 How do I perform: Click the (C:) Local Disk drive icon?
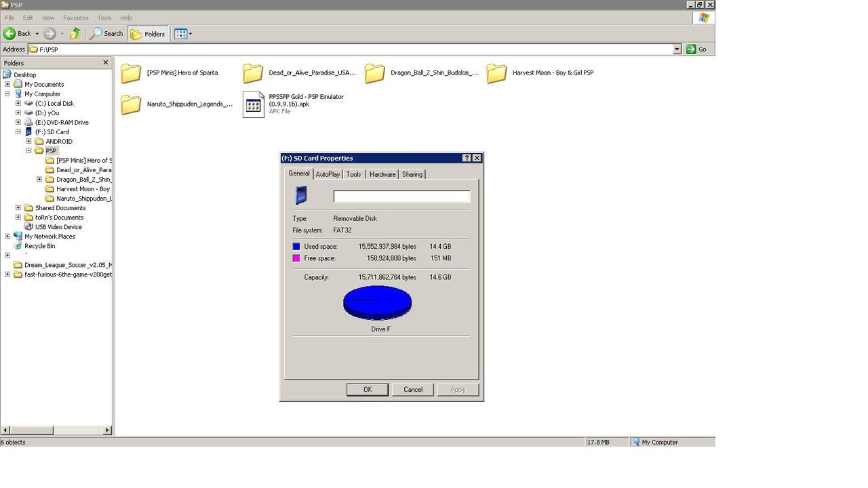click(28, 104)
